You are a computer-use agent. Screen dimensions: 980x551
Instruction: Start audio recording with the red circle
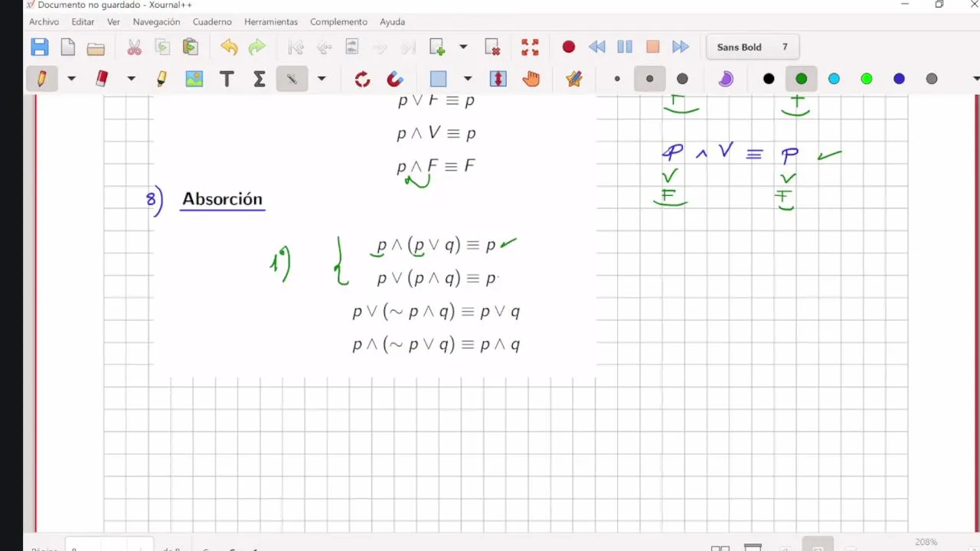568,47
